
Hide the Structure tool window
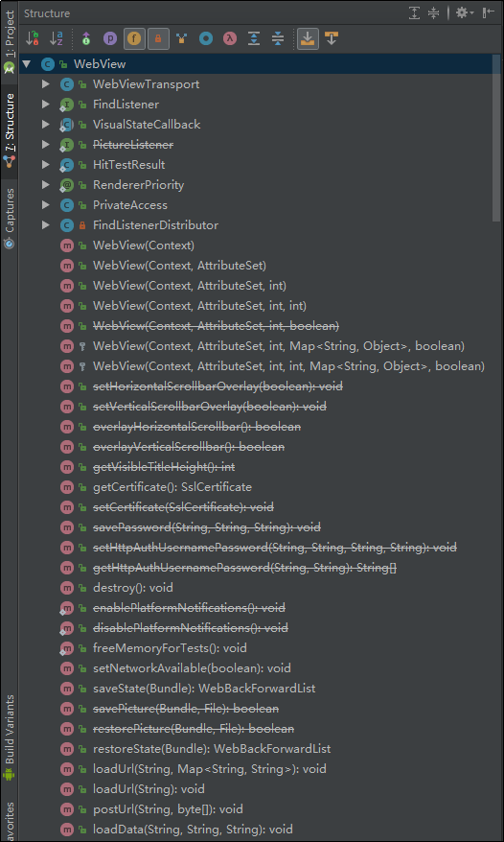point(489,12)
